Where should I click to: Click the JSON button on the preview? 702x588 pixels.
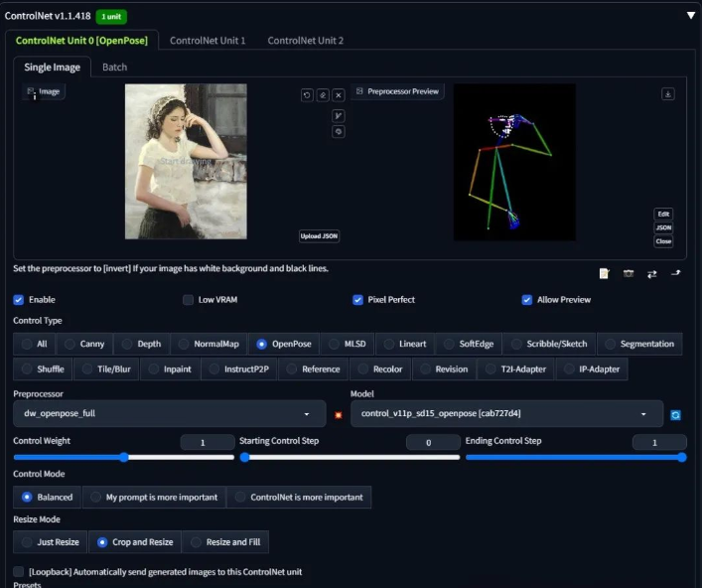663,227
